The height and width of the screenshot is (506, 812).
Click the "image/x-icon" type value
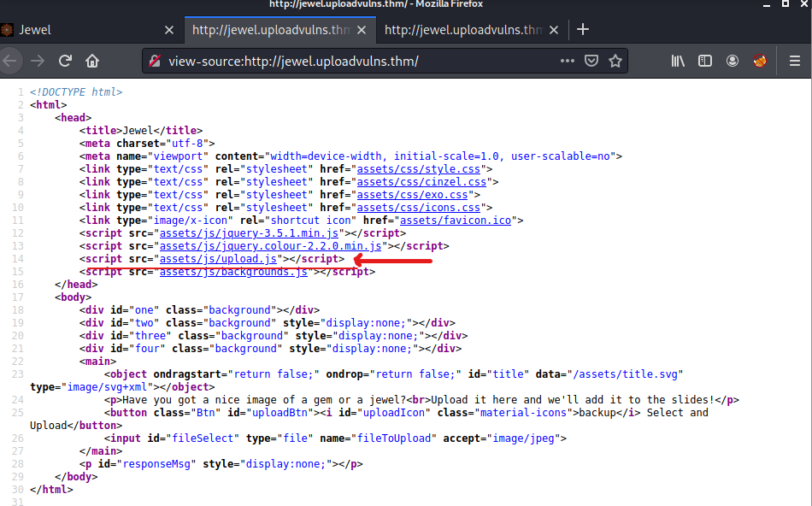click(191, 221)
